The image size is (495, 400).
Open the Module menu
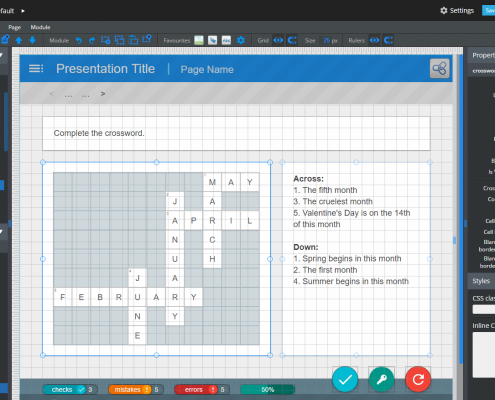coord(40,27)
